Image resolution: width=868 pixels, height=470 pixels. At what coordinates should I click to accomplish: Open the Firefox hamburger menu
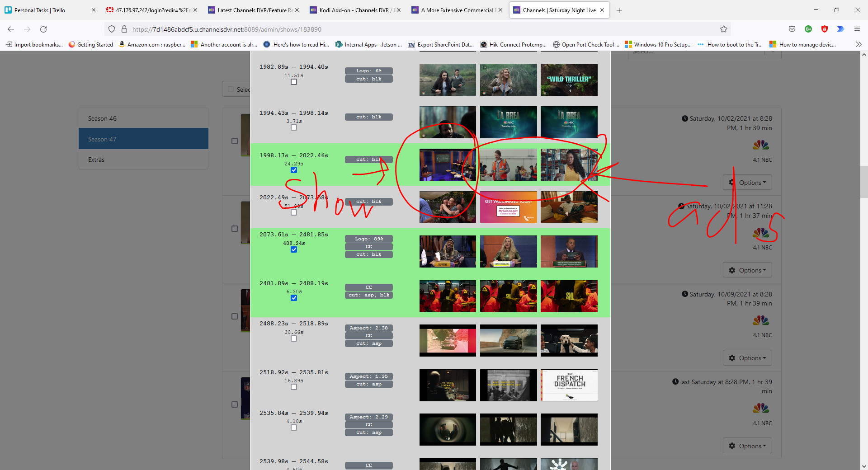click(857, 29)
